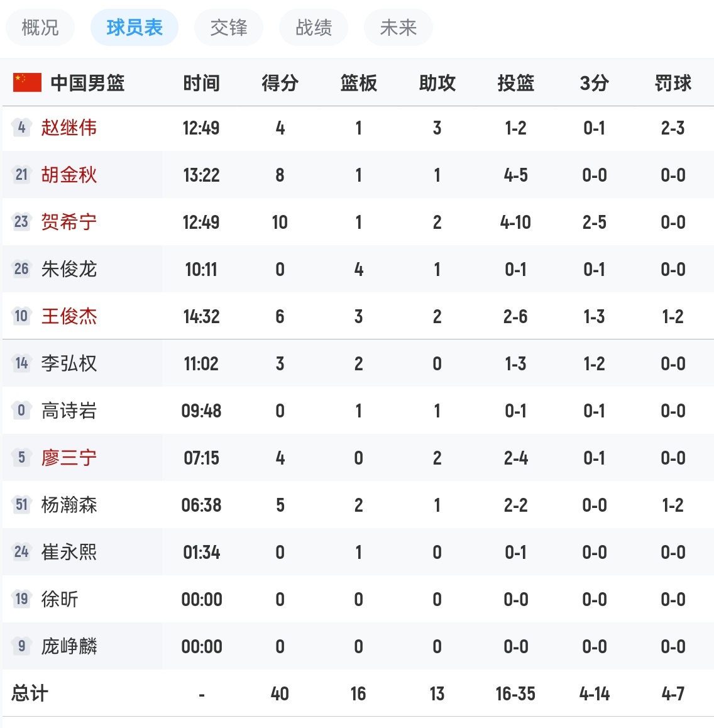
Task: Open player 赵继伟
Action: [x=69, y=128]
